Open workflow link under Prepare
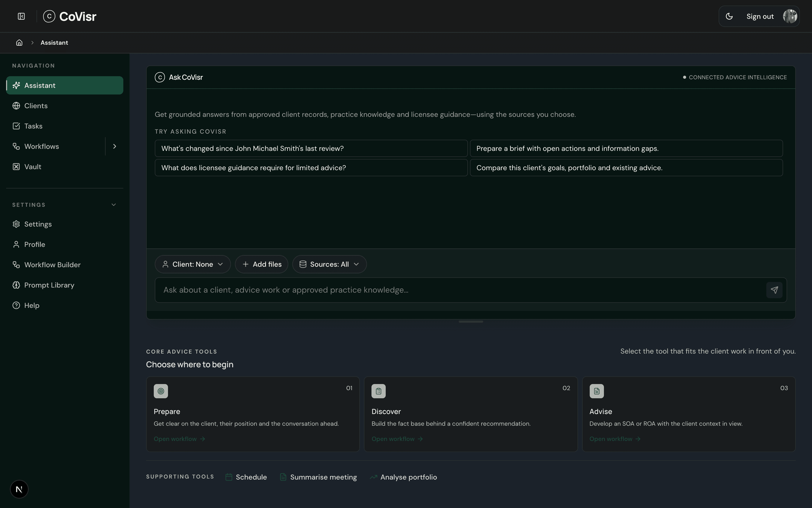This screenshot has height=508, width=812. click(179, 439)
